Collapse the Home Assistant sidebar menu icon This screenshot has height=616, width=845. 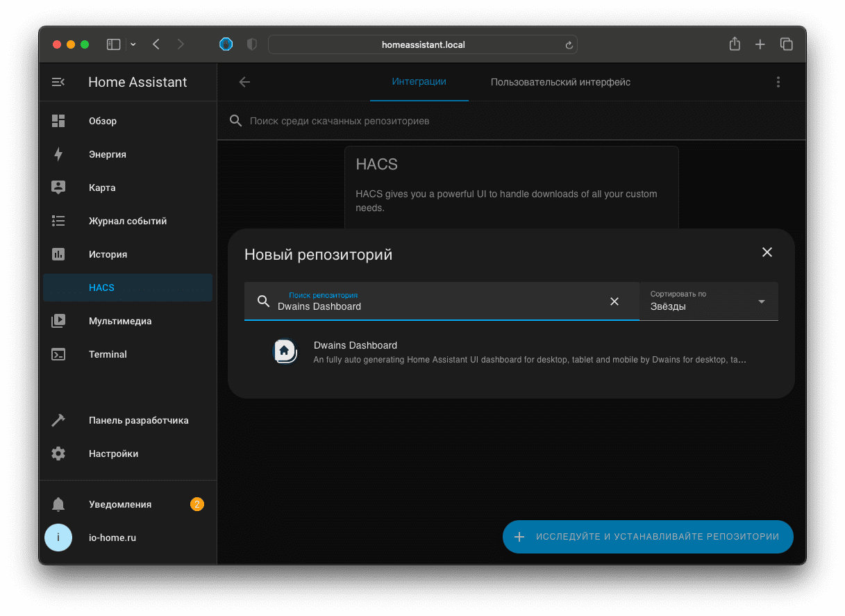coord(58,82)
